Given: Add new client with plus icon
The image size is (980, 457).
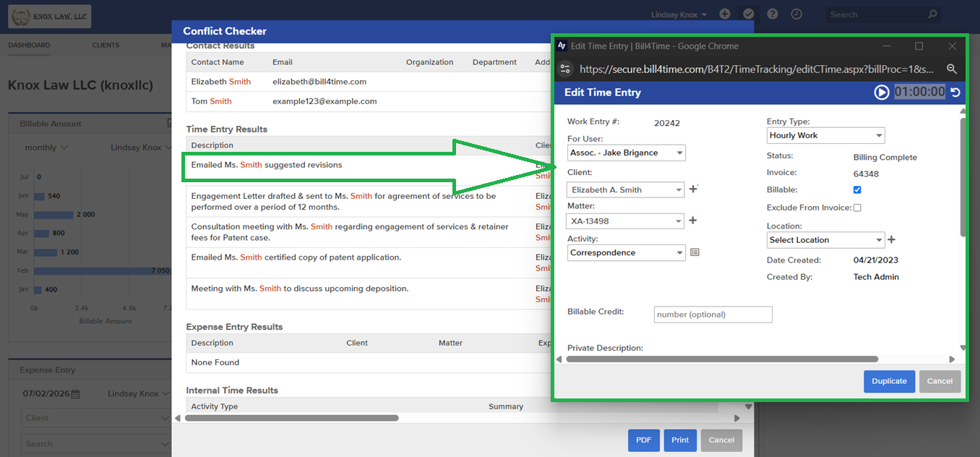Looking at the screenshot, I should point(693,189).
